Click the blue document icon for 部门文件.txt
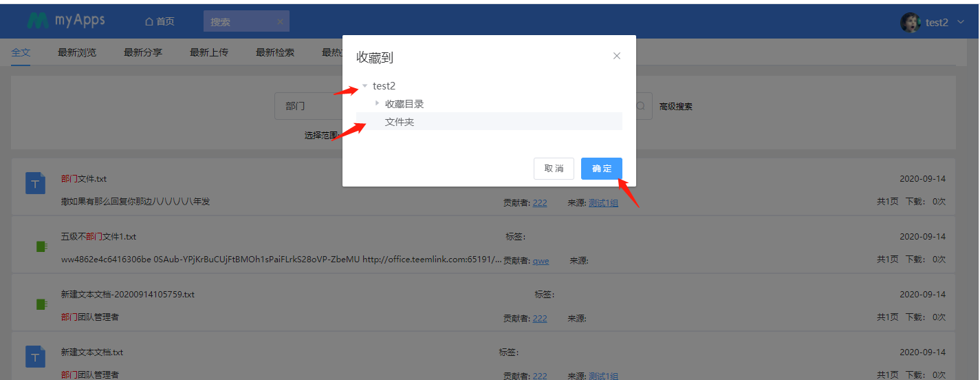 coord(35,183)
